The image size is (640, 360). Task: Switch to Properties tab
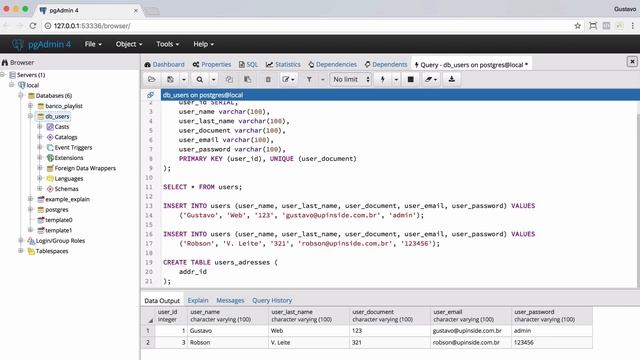pyautogui.click(x=212, y=64)
